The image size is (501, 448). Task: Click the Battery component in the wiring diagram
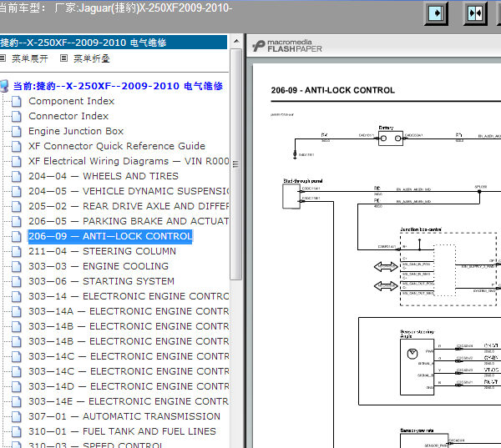[391, 138]
